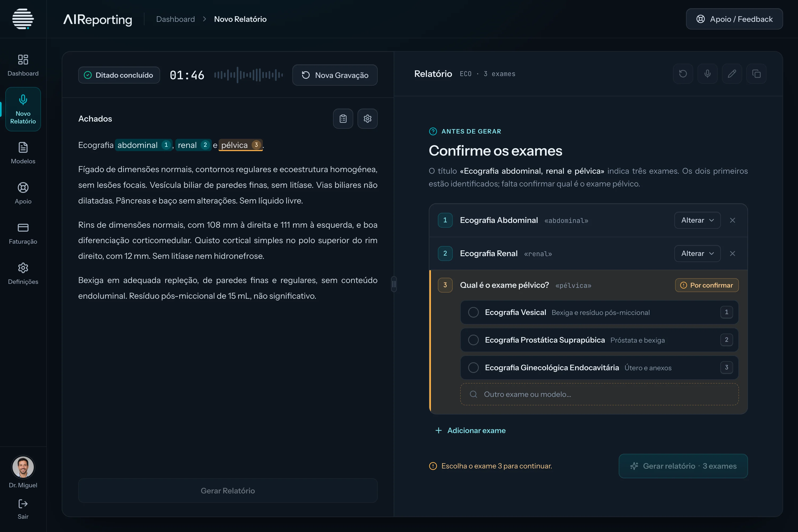Go to Modelos in the sidebar
798x532 pixels.
click(23, 153)
